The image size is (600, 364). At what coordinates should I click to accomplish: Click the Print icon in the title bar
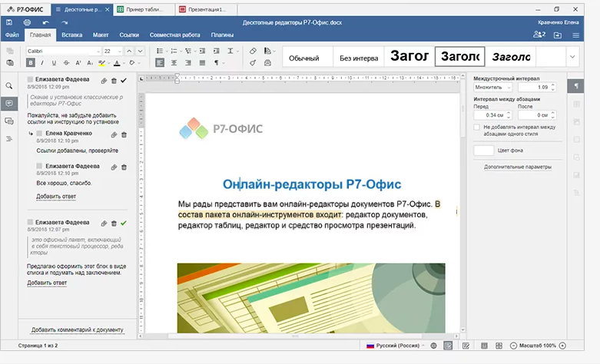coord(26,22)
